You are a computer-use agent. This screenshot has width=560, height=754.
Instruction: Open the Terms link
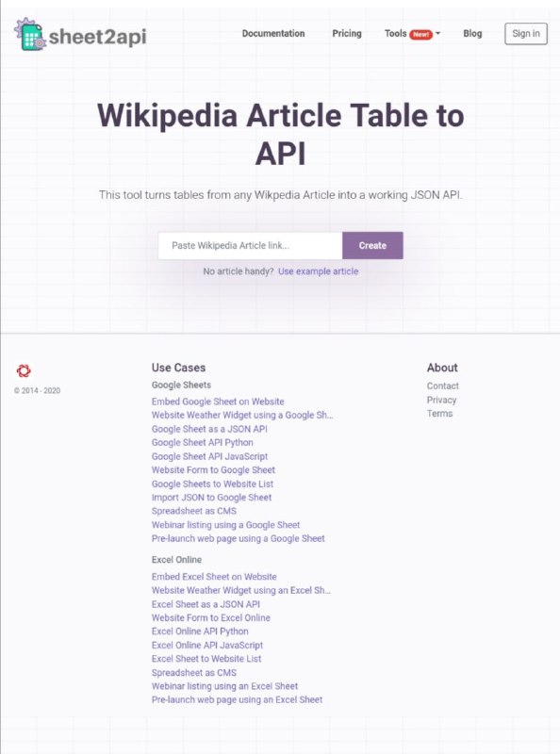point(439,414)
